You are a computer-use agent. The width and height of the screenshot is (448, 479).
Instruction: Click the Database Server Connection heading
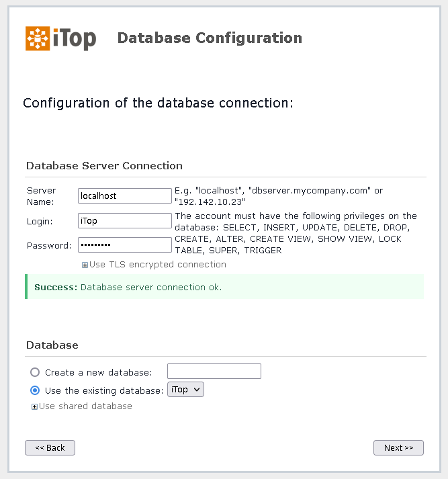104,166
